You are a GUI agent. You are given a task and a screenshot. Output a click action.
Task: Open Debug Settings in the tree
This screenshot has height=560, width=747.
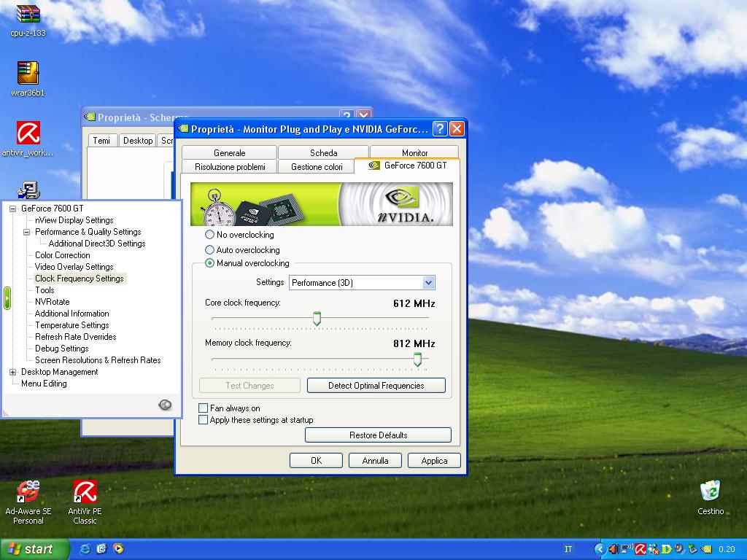(x=61, y=349)
